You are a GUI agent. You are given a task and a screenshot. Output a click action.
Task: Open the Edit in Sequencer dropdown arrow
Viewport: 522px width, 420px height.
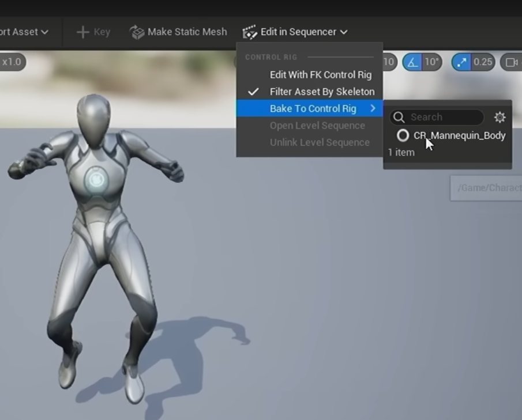pos(344,32)
